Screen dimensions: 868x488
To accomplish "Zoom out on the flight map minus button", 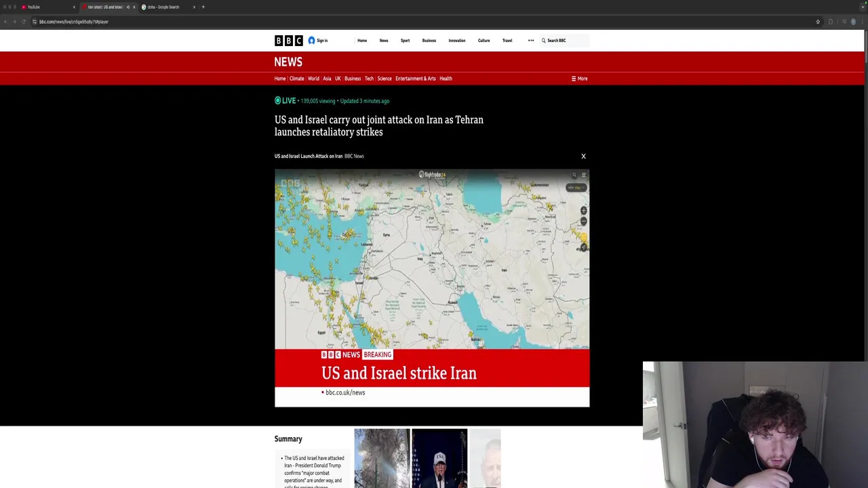I will [x=583, y=221].
